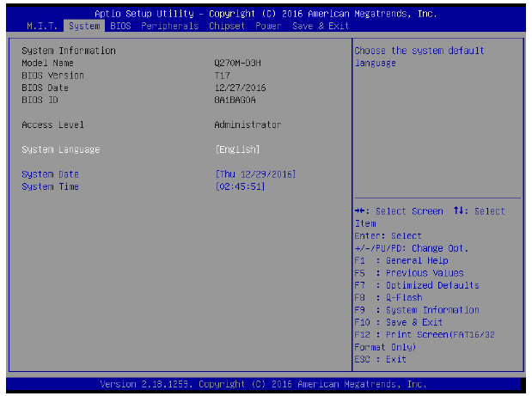Viewport: 532px width, 396px height.
Task: Click the system time value 02:45:51
Action: click(241, 186)
